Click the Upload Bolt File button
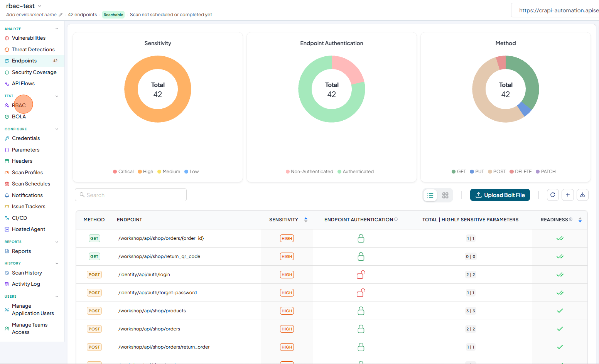Screen dimensions: 599x364 (x=500, y=195)
